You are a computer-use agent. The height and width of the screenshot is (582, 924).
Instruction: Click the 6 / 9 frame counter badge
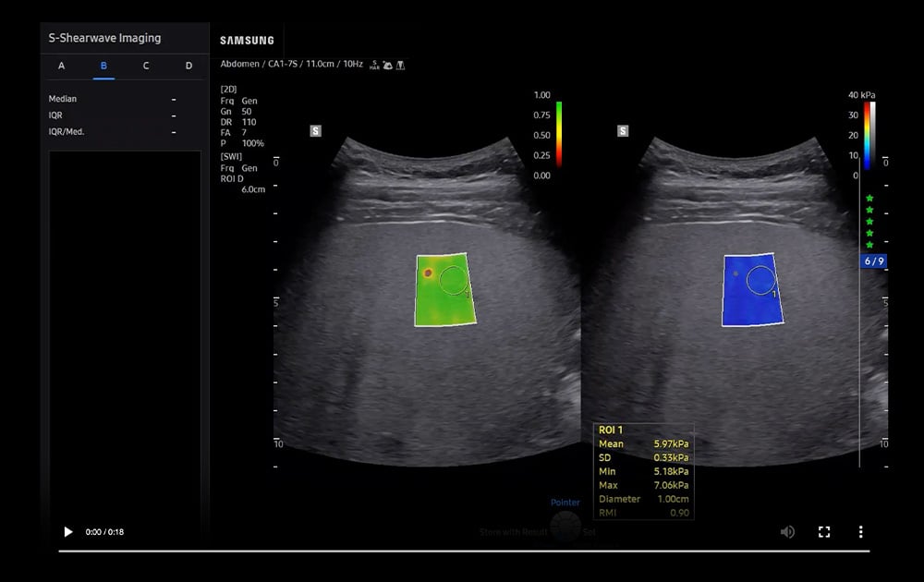pyautogui.click(x=873, y=261)
